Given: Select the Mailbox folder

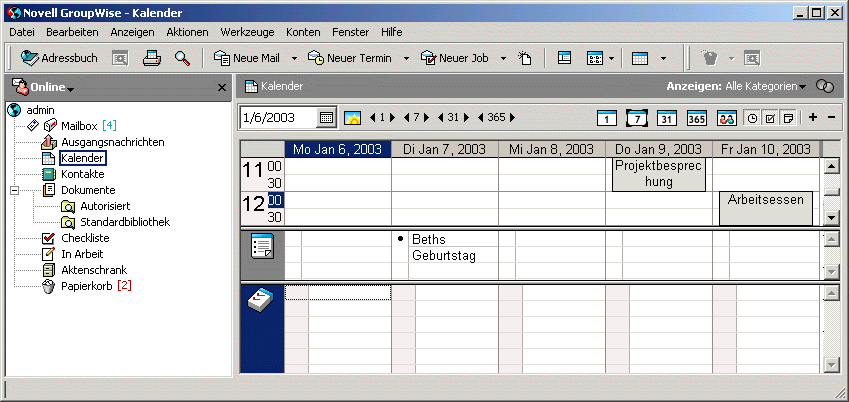Looking at the screenshot, I should click(x=79, y=126).
